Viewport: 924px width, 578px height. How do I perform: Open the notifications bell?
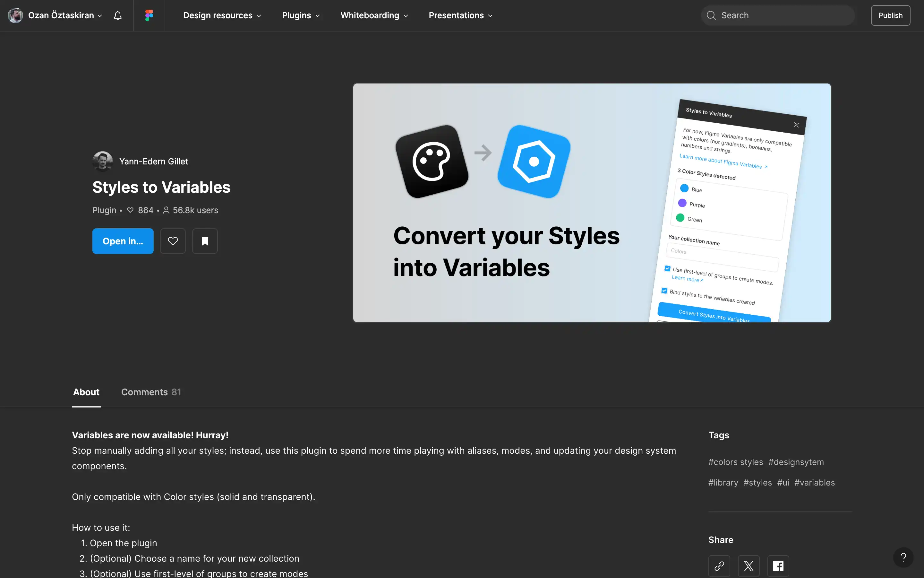[118, 15]
